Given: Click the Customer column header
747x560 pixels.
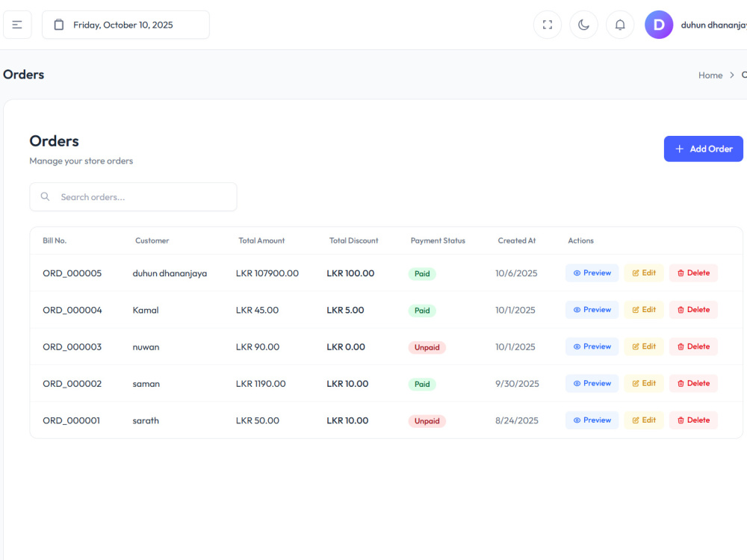Looking at the screenshot, I should click(152, 240).
